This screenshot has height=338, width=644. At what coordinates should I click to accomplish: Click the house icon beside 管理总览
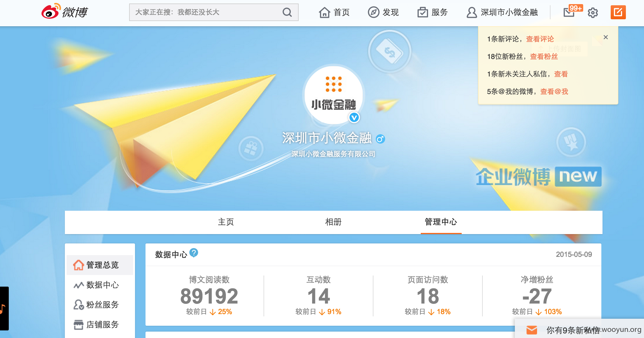(78, 265)
